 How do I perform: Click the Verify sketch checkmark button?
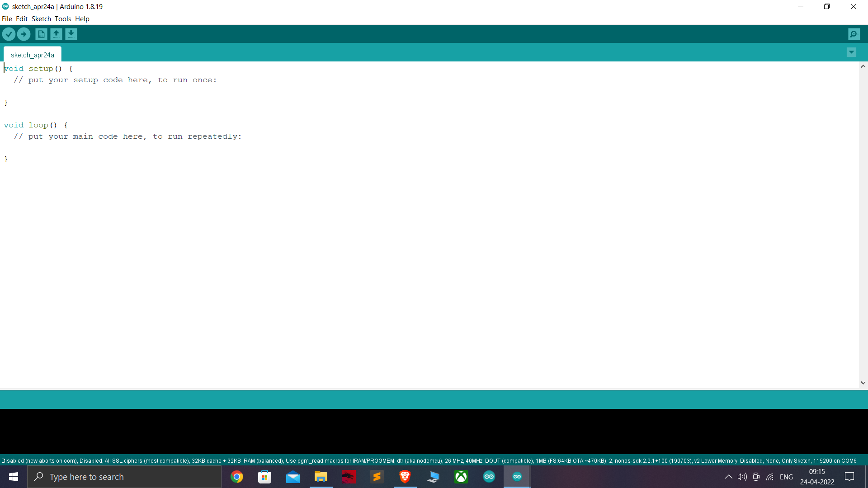click(9, 34)
